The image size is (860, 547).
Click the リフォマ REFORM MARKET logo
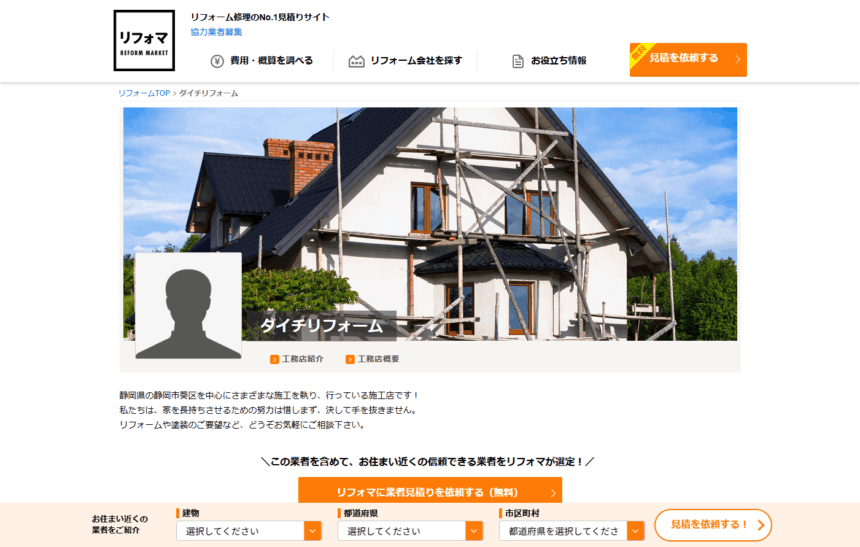tap(144, 41)
